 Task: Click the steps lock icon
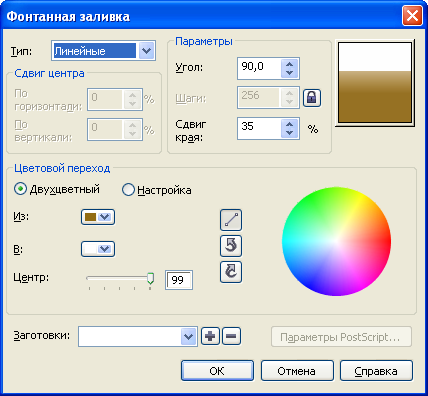pos(312,98)
